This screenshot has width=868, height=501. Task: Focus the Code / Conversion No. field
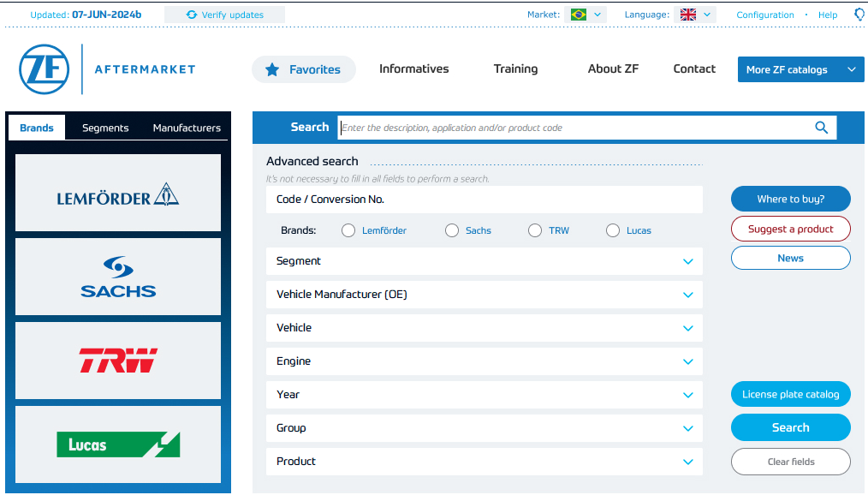(485, 200)
